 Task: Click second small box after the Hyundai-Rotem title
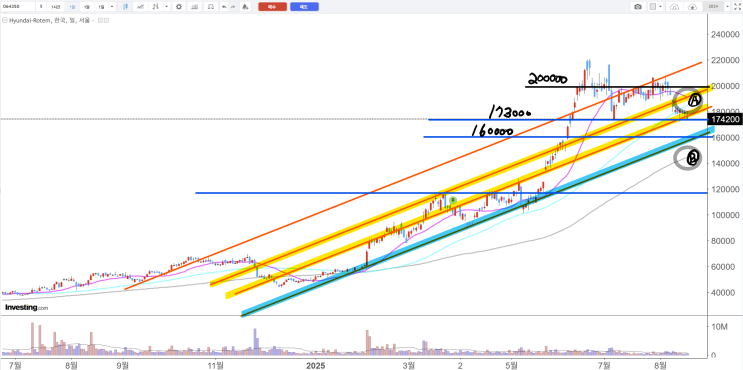tap(106, 20)
